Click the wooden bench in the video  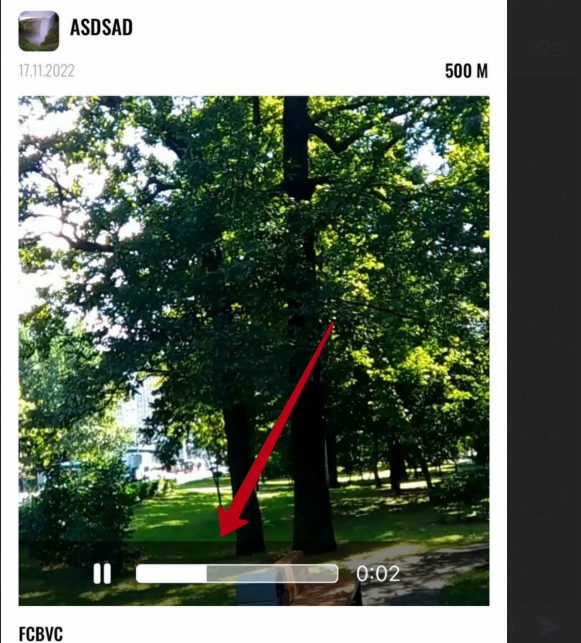[x=299, y=580]
